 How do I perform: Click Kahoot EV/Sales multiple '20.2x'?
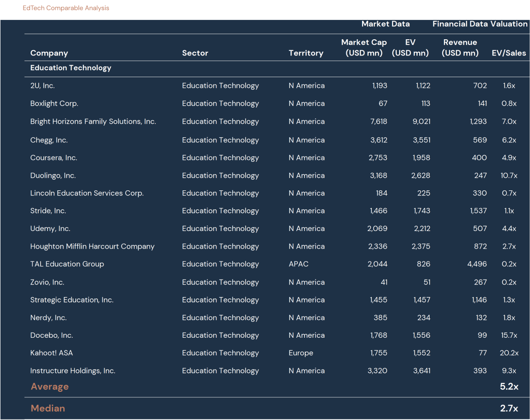point(509,353)
